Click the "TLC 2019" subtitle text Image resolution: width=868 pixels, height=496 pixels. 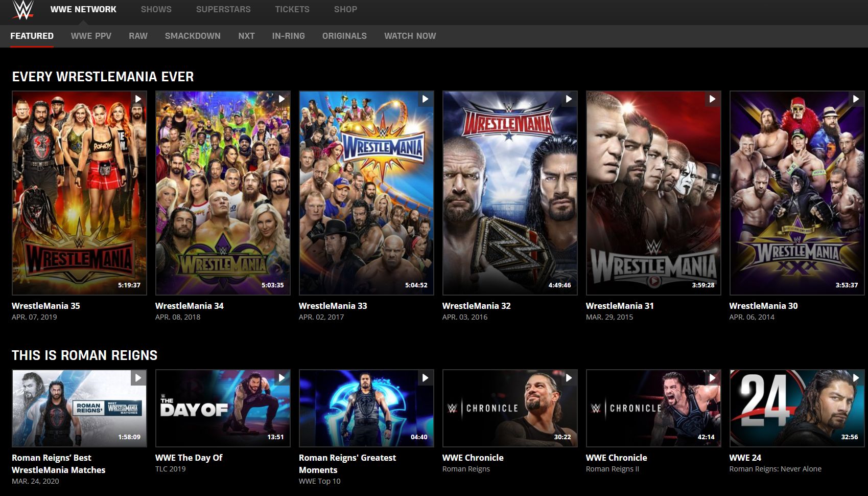pyautogui.click(x=171, y=469)
